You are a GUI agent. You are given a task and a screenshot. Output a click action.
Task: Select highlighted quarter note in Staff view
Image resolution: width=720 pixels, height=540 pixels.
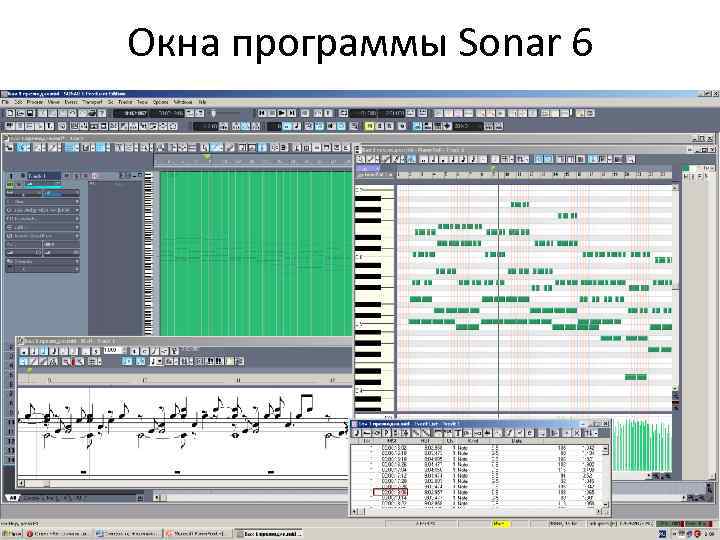pos(44,351)
